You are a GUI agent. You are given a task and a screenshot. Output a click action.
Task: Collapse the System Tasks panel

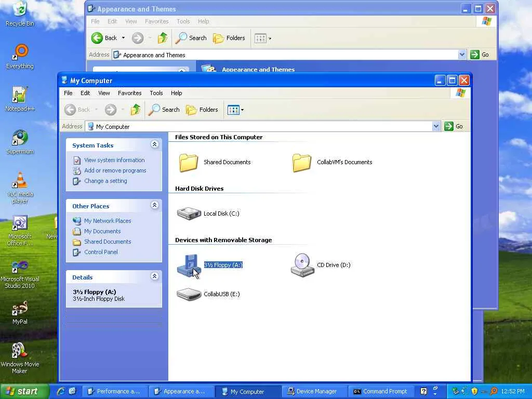tap(154, 144)
